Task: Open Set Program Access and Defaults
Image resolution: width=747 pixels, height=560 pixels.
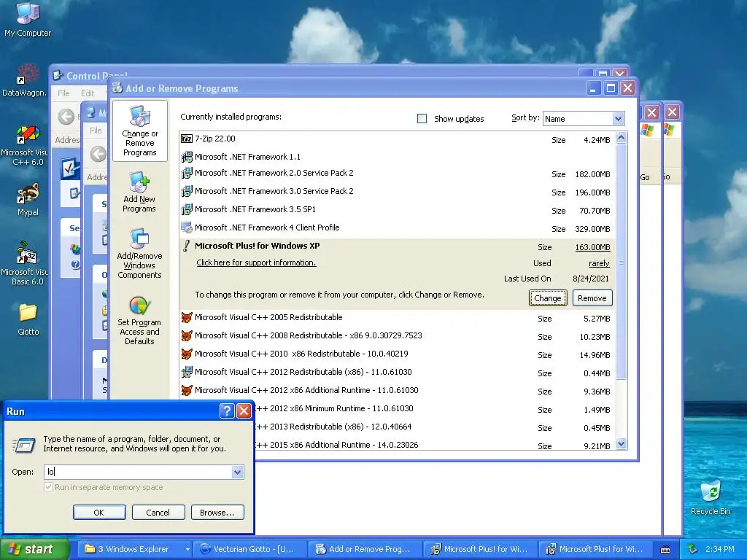Action: tap(139, 320)
